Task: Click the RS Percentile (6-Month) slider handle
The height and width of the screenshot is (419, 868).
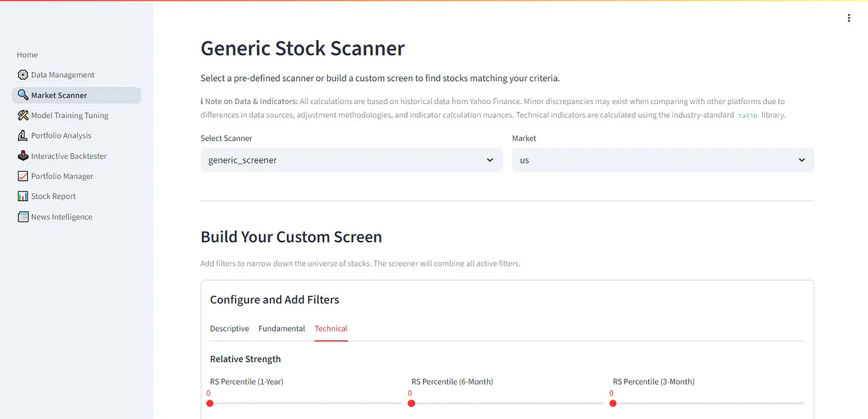Action: (x=411, y=403)
